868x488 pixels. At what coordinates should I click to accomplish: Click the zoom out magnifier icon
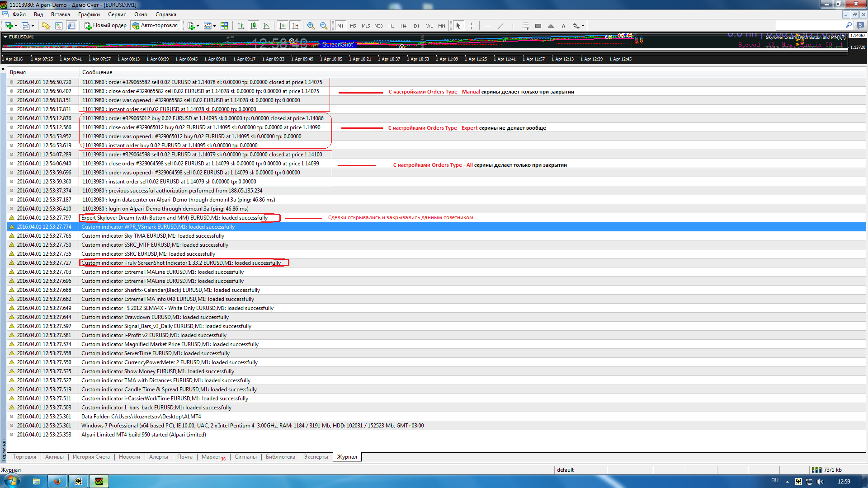[x=324, y=26]
